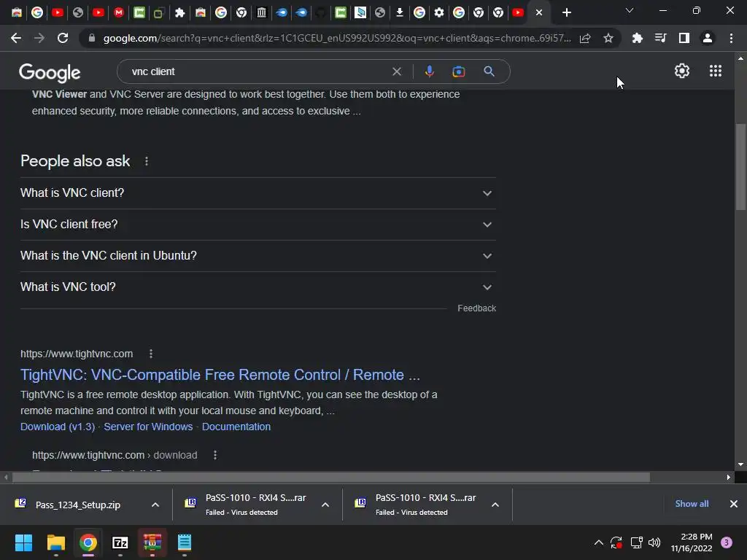The width and height of the screenshot is (747, 560).
Task: Expand "What is the VNC client in Ubuntu?"
Action: coord(258,256)
